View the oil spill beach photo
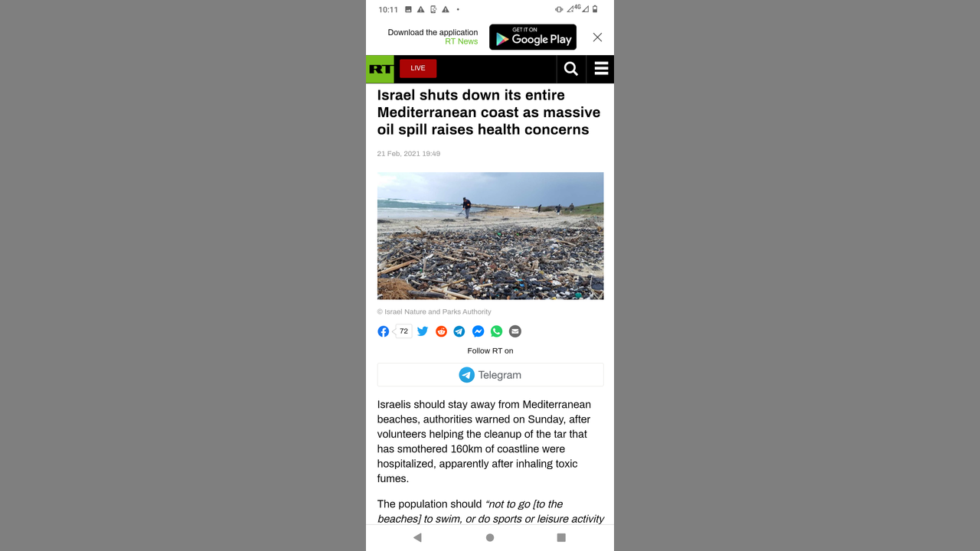This screenshot has width=980, height=551. click(490, 236)
